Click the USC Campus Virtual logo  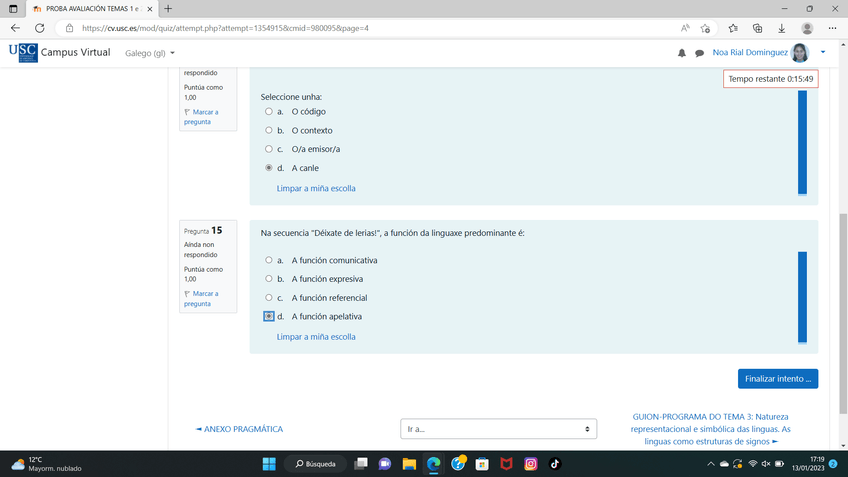pos(59,52)
